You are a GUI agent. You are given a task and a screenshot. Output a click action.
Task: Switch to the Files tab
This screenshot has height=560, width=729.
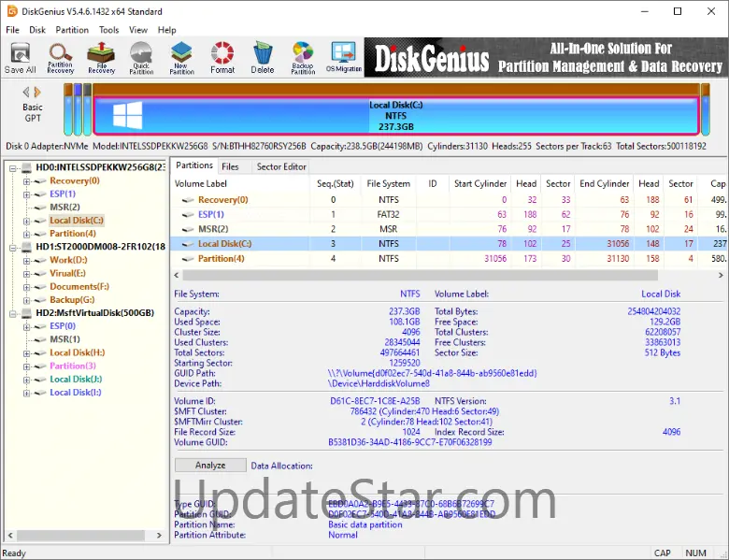(x=230, y=166)
